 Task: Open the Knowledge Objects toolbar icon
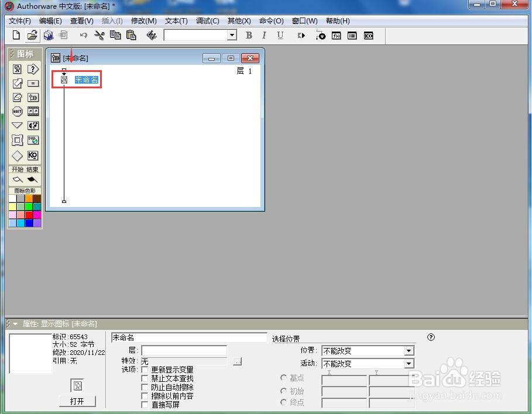point(369,36)
